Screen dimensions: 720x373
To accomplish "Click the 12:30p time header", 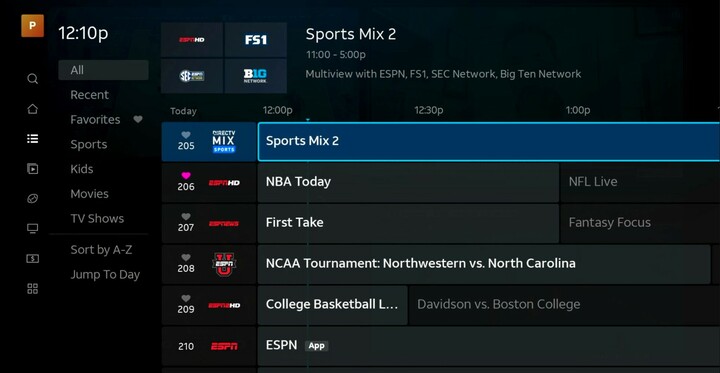I will point(428,111).
